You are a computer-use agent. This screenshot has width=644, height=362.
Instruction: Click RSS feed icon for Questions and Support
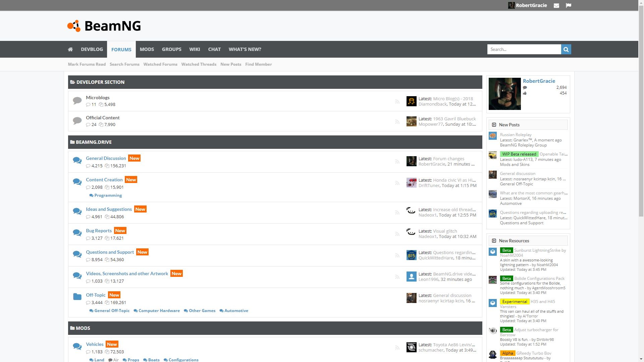click(397, 255)
